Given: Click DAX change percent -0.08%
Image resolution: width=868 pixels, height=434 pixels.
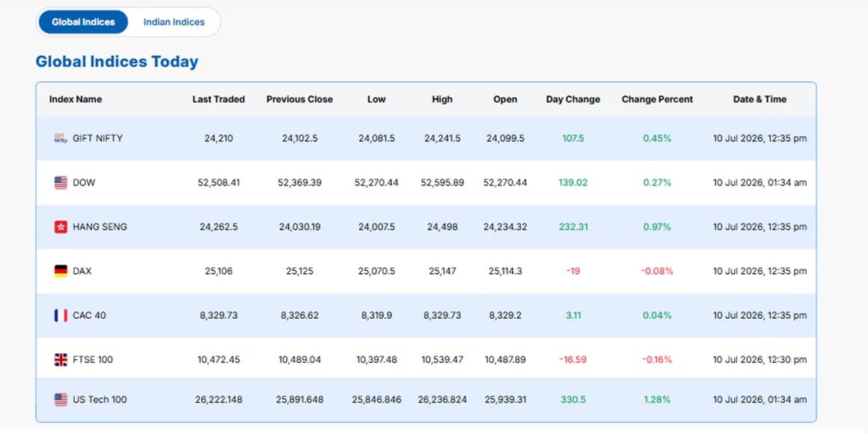Looking at the screenshot, I should point(657,271).
